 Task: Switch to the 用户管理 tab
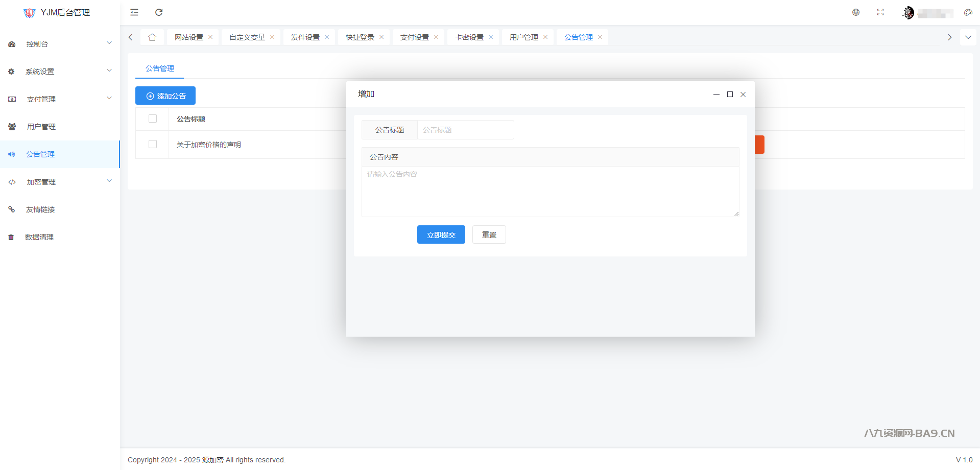pyautogui.click(x=523, y=37)
